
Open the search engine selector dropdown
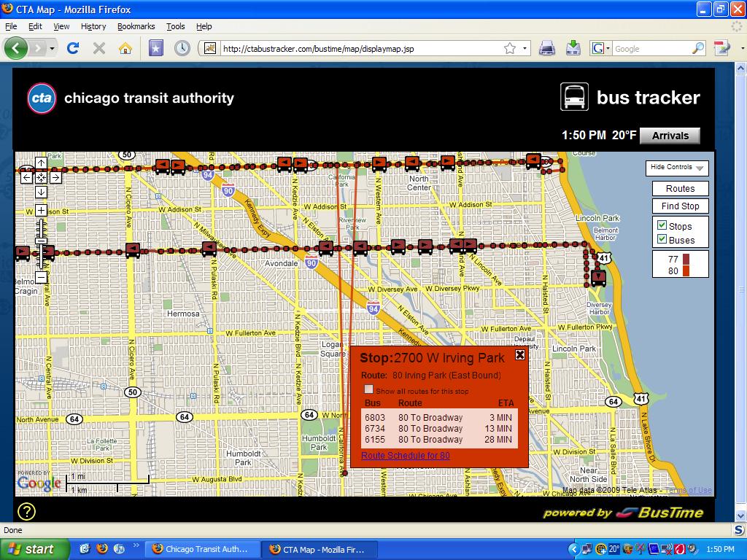coord(601,49)
